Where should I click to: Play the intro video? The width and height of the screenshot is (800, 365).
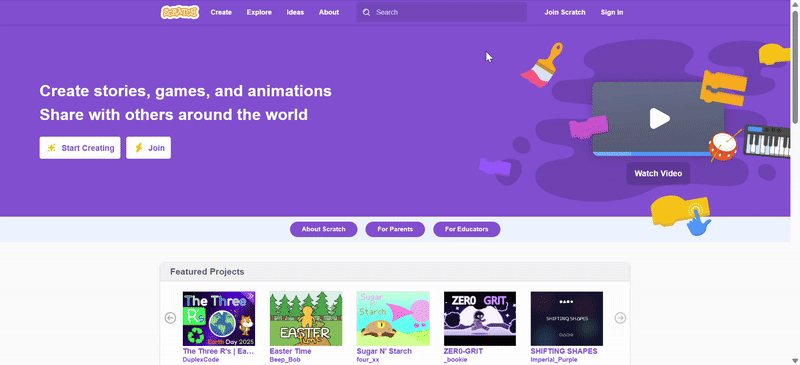pos(659,118)
